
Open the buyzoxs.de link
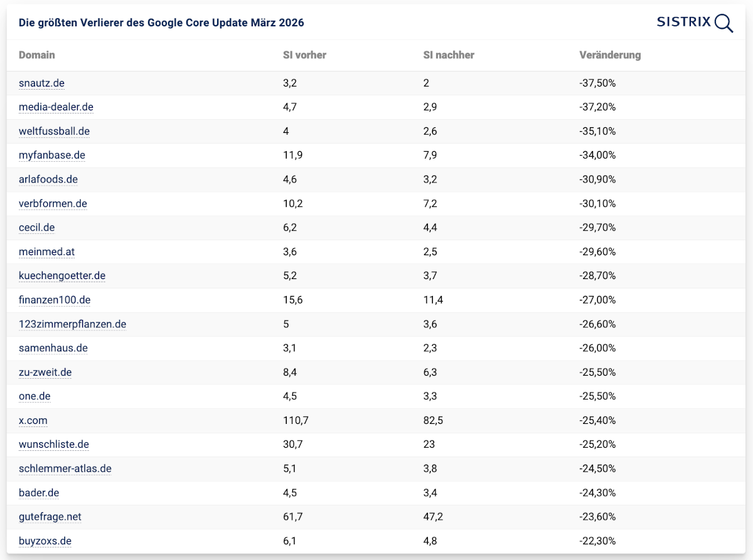(45, 541)
